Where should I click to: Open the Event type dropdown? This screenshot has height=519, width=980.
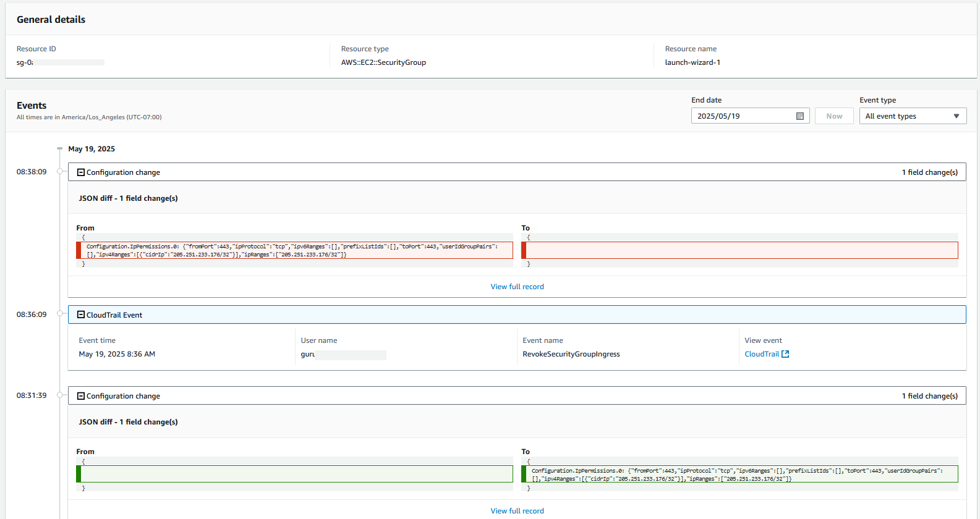click(913, 116)
